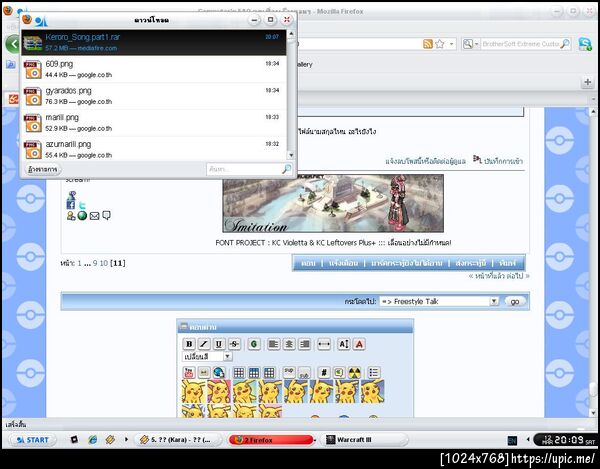Click the red A font face icon
The image size is (600, 469).
(359, 344)
